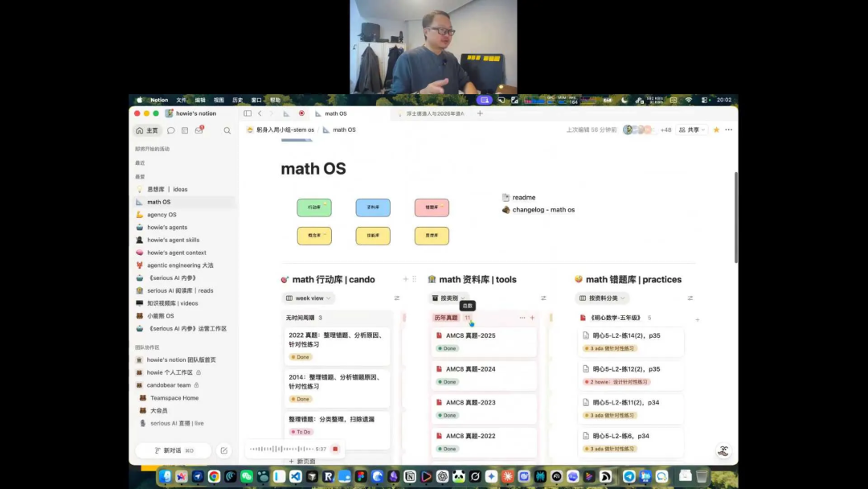Screen dimensions: 868x489
Task: Open the 明心5-L2-练14(2), p35 card
Action: [632, 343]
